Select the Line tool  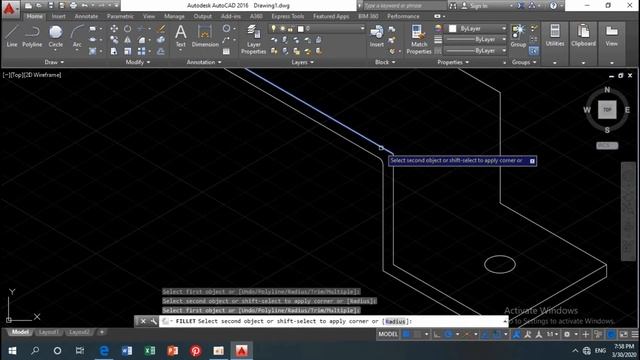[12, 36]
